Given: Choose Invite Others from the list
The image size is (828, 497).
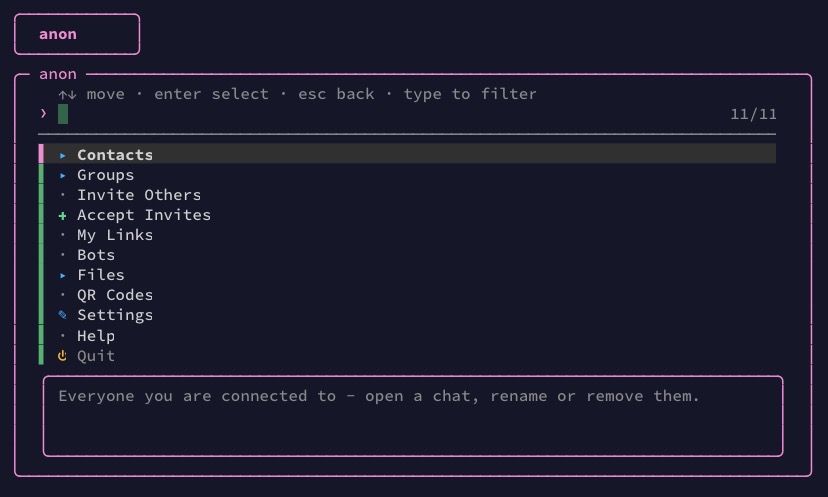Looking at the screenshot, I should tap(407, 194).
